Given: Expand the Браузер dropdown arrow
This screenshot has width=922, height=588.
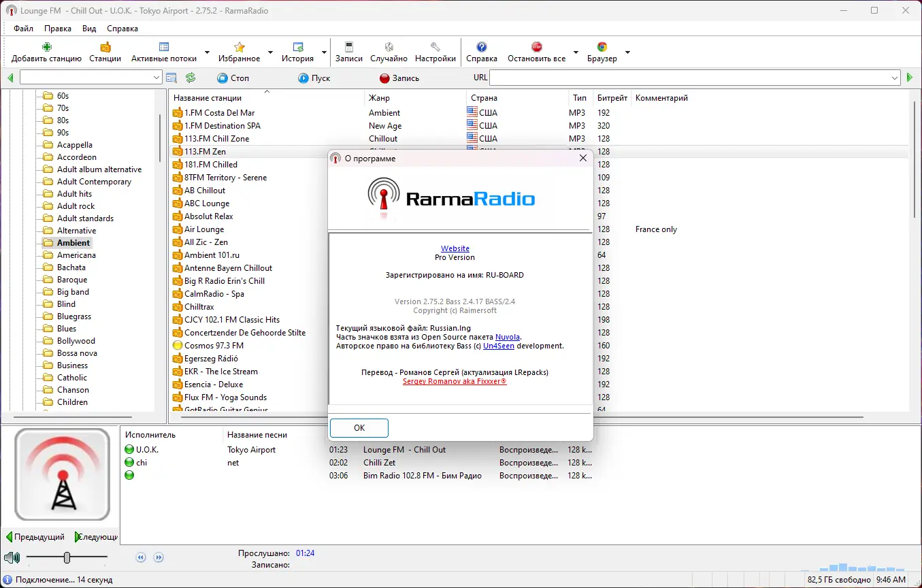Looking at the screenshot, I should pos(627,52).
